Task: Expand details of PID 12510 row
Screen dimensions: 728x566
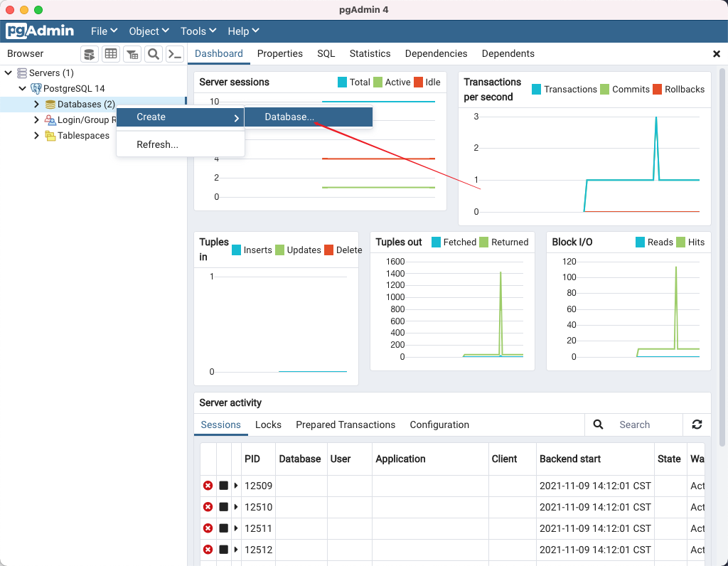Action: (x=236, y=507)
